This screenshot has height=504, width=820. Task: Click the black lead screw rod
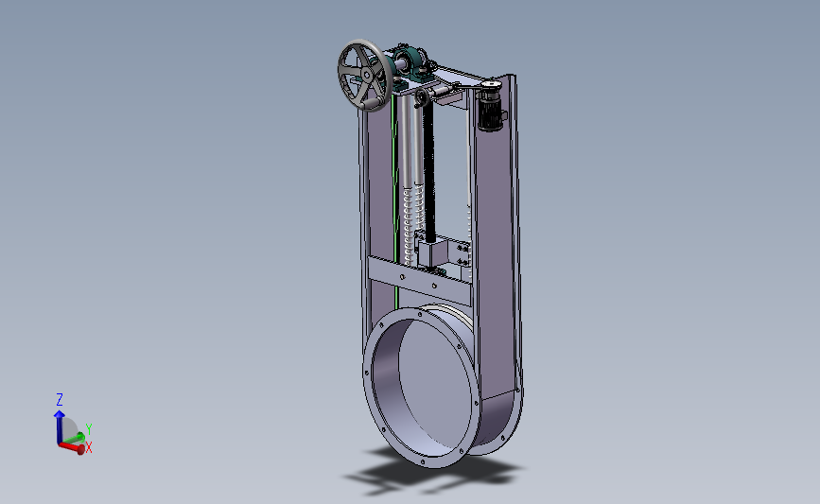[428, 172]
